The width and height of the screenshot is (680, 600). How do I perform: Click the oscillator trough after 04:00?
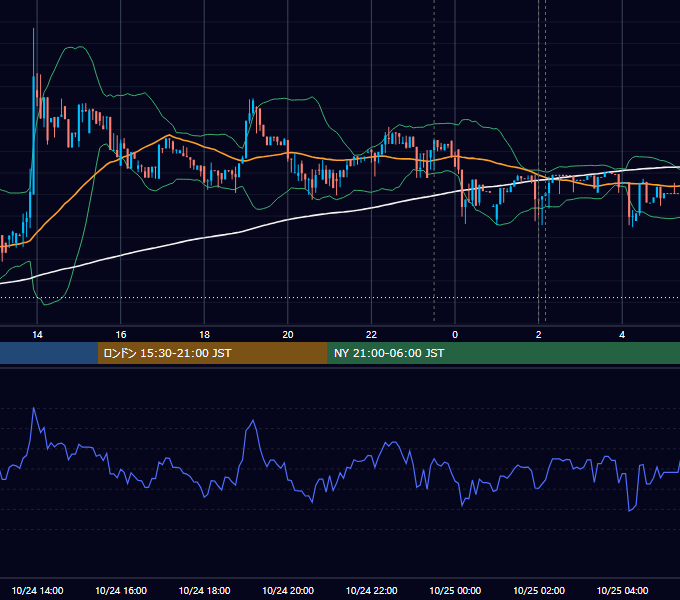(630, 510)
